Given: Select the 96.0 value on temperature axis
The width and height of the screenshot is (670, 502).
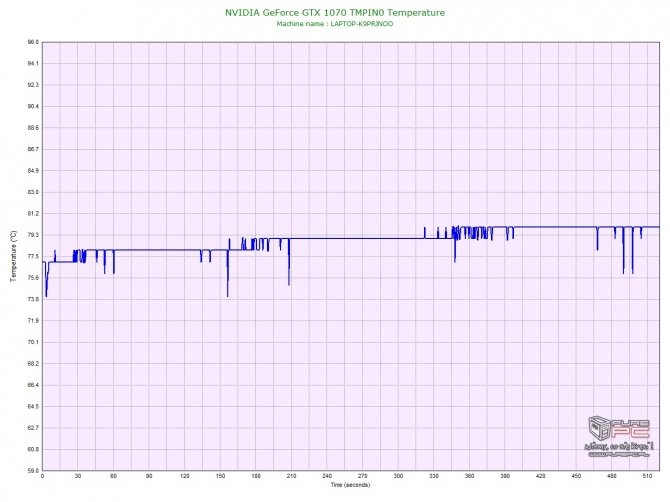Looking at the screenshot, I should click(33, 42).
